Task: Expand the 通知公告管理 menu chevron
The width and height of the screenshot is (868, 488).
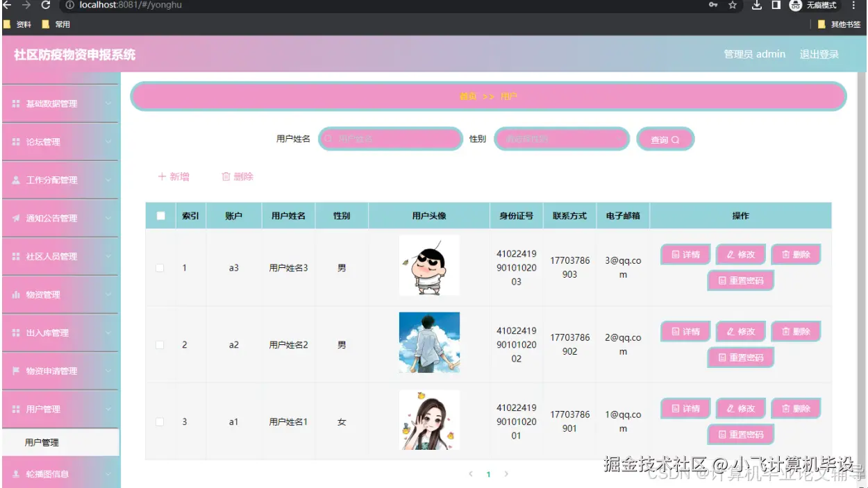Action: (108, 218)
